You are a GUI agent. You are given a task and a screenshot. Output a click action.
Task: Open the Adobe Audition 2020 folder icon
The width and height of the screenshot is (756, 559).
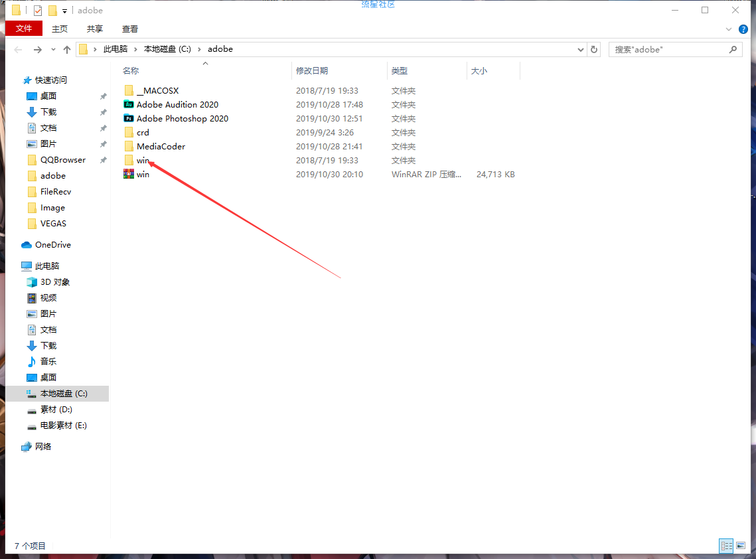[129, 104]
